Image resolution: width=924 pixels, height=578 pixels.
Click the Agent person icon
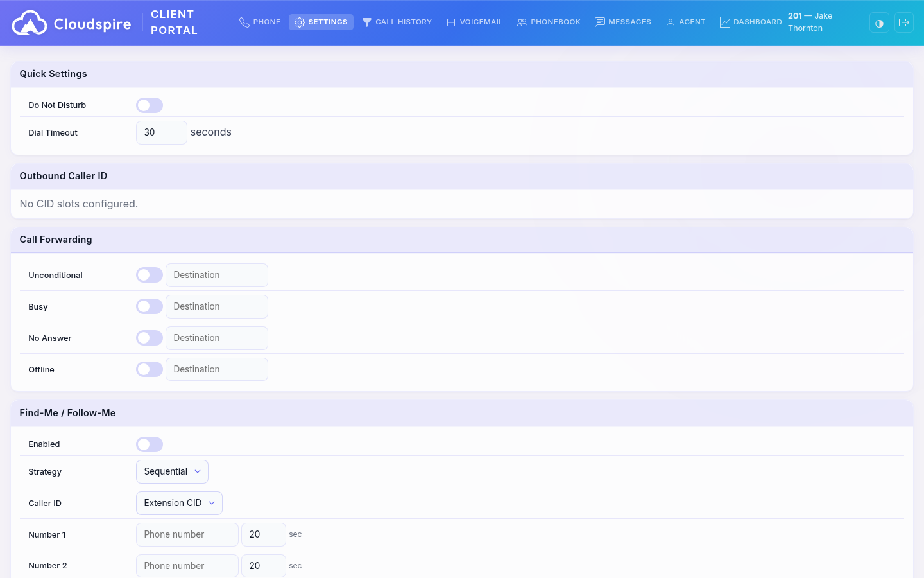click(x=671, y=22)
